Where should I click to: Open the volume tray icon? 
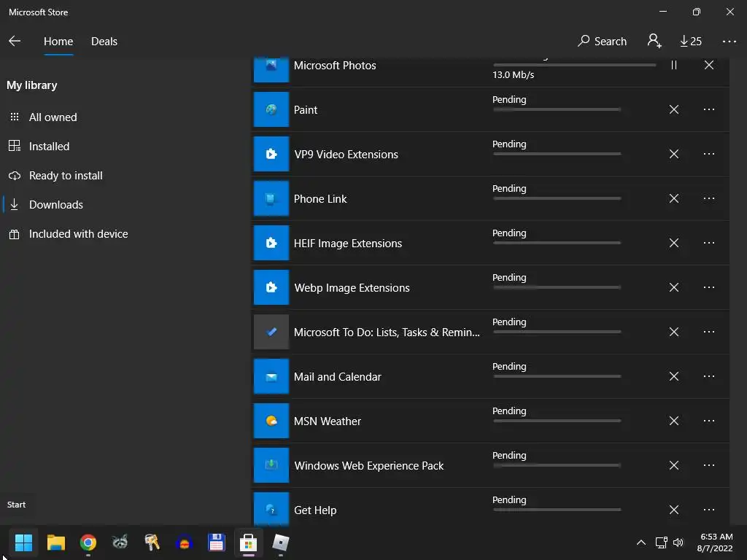pyautogui.click(x=678, y=542)
